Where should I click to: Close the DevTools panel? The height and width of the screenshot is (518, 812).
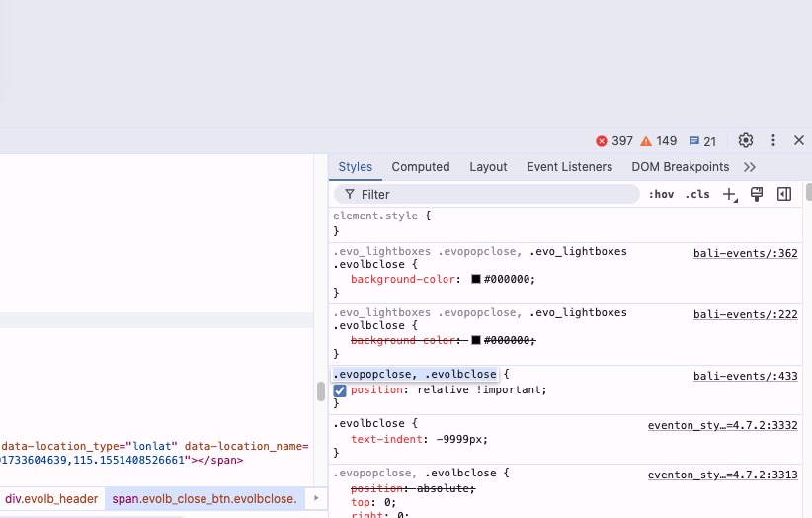798,140
